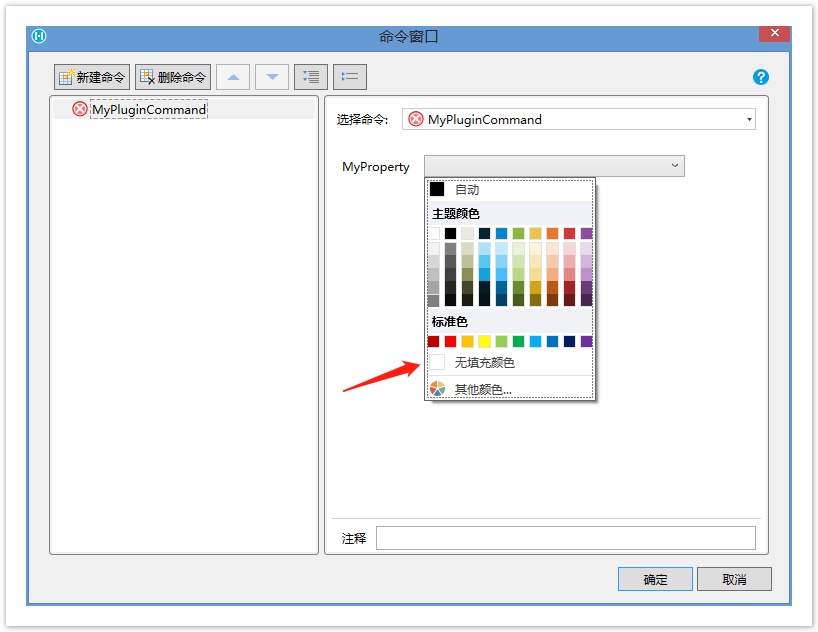818x632 pixels.
Task: Pick the yellow standard color swatch
Action: point(484,341)
